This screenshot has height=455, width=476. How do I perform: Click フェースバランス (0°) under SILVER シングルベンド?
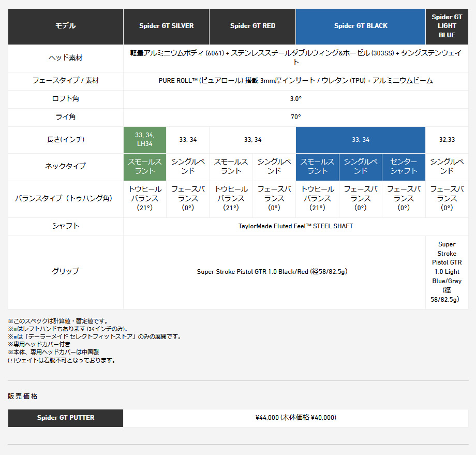(x=188, y=199)
